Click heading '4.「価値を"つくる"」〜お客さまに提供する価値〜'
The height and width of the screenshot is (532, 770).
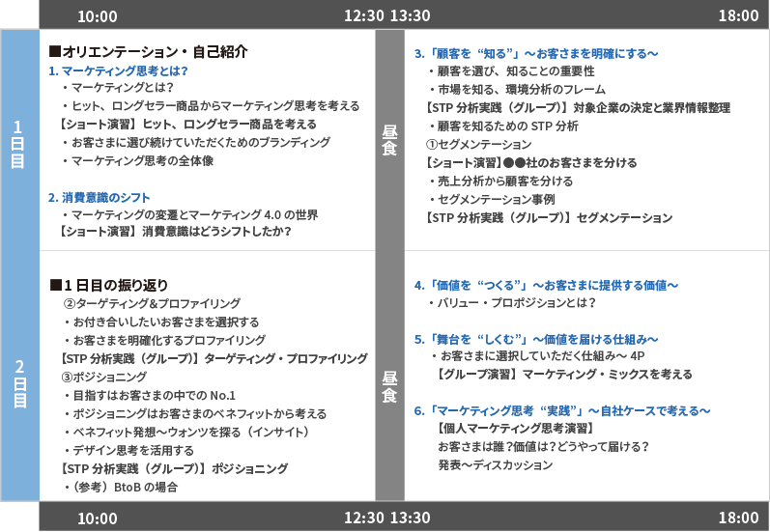pos(546,286)
